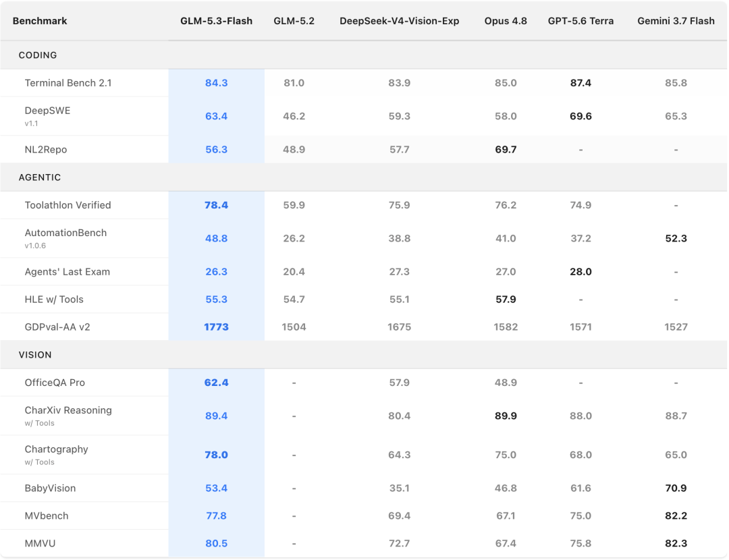Click the CharXiv Reasoning label
The image size is (729, 560).
point(68,410)
